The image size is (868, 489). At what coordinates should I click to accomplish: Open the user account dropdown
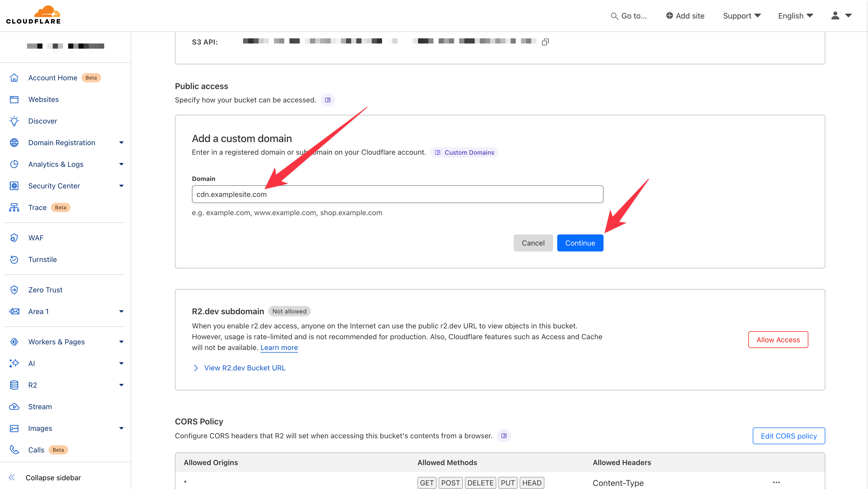842,16
